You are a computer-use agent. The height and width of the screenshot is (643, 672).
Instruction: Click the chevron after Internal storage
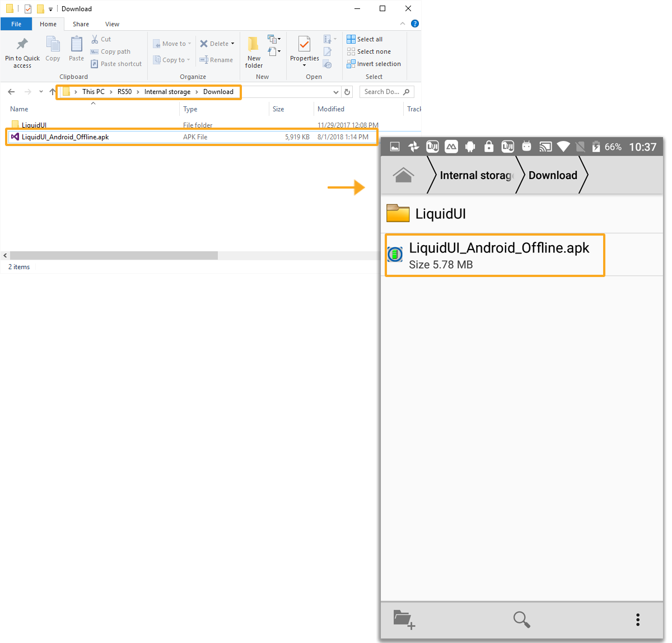(x=197, y=92)
